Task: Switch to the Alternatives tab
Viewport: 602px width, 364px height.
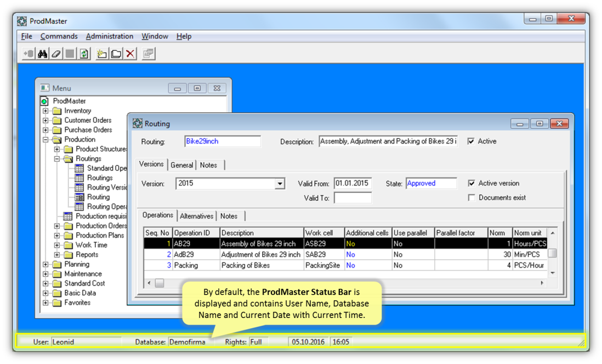Action: point(197,216)
